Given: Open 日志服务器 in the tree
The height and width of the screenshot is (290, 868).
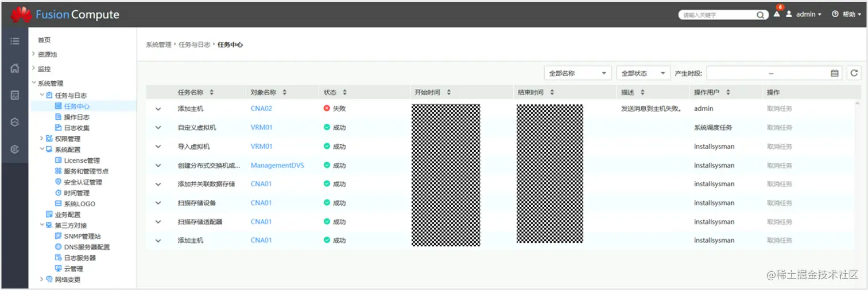Looking at the screenshot, I should [80, 258].
